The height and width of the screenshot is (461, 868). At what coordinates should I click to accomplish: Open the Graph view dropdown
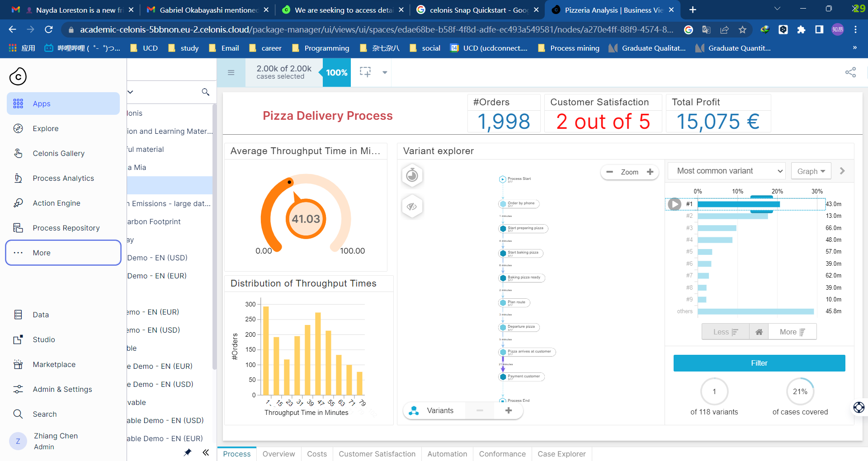(811, 171)
